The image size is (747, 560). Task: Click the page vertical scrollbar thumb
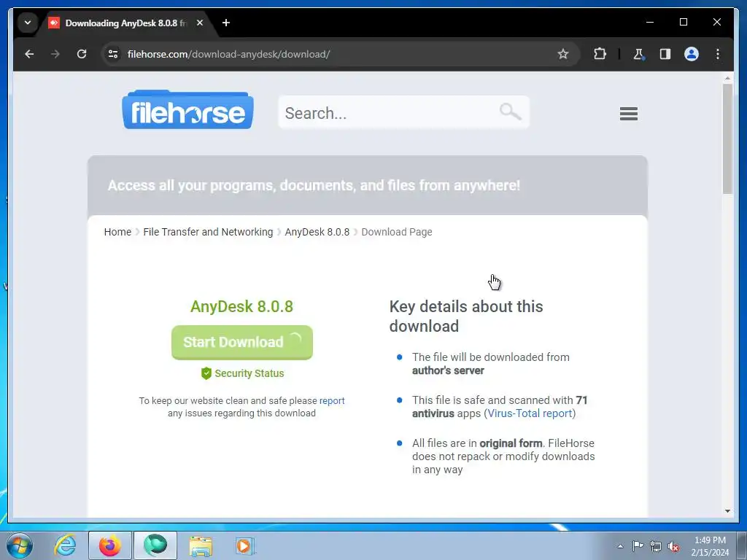pyautogui.click(x=727, y=139)
